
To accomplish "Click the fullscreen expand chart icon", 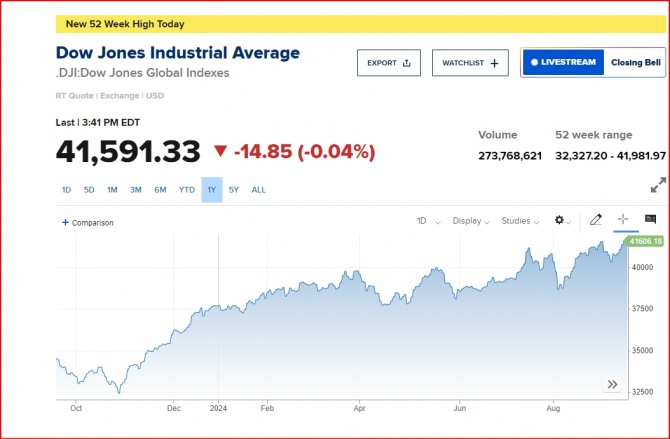I will click(658, 186).
